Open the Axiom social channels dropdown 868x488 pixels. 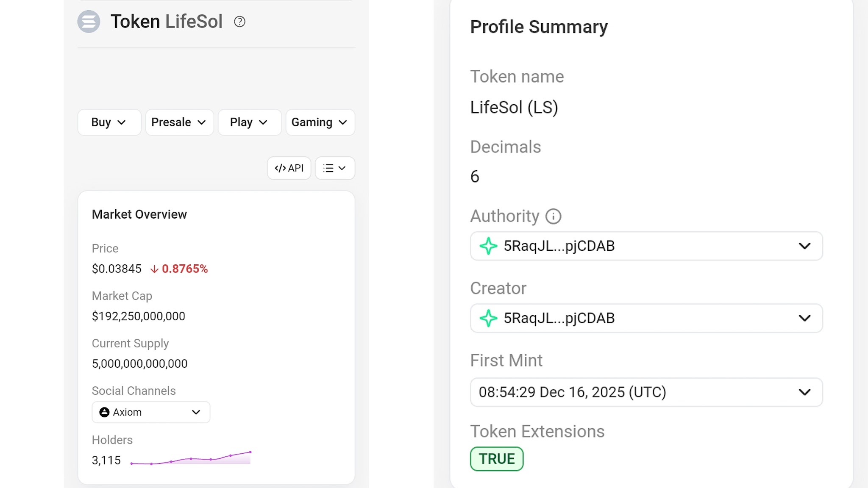click(x=195, y=412)
